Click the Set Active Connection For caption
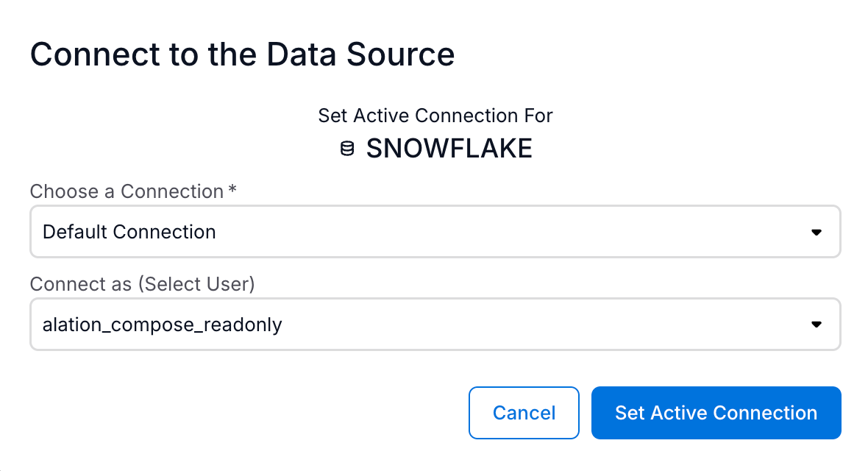The image size is (868, 471). pyautogui.click(x=435, y=116)
